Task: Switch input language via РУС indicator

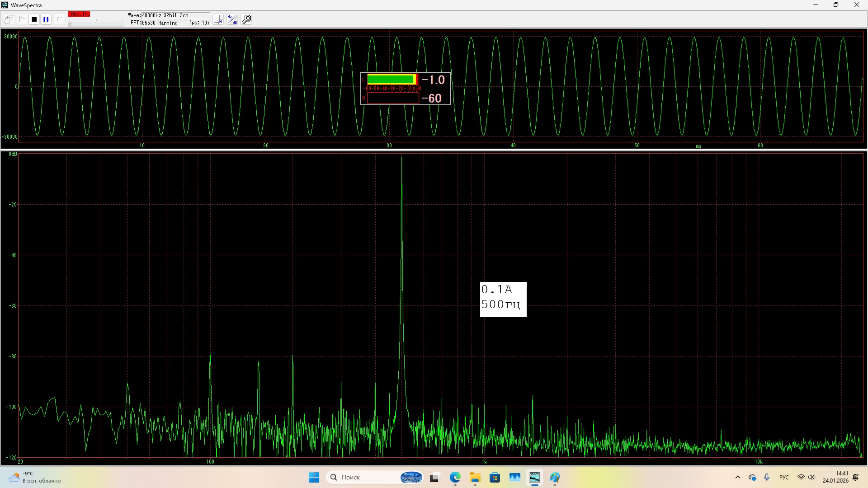Action: (784, 477)
